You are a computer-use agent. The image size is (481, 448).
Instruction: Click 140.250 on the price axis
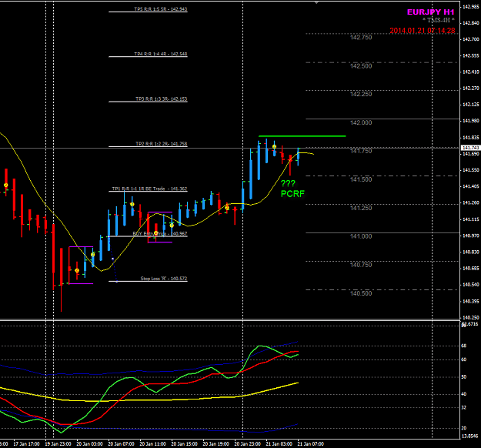point(471,318)
